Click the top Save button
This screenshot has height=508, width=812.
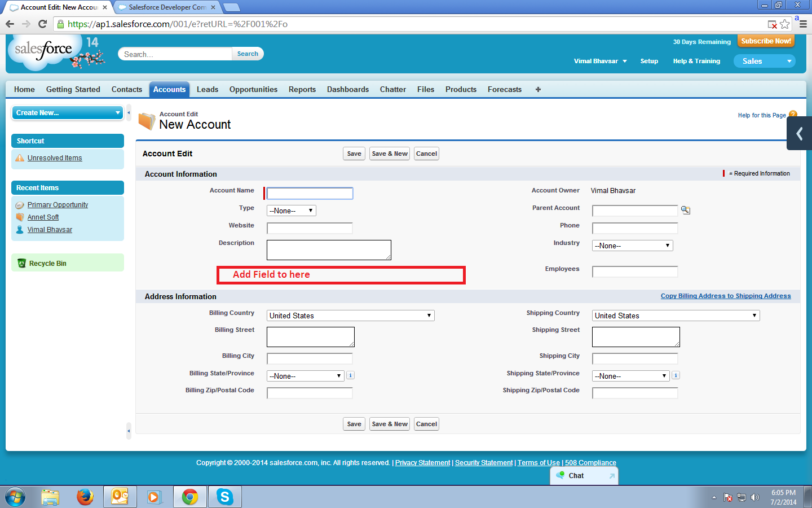[354, 154]
